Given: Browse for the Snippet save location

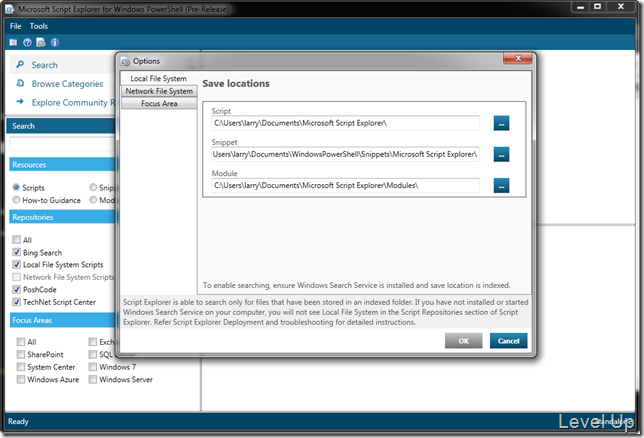Looking at the screenshot, I should click(x=501, y=154).
